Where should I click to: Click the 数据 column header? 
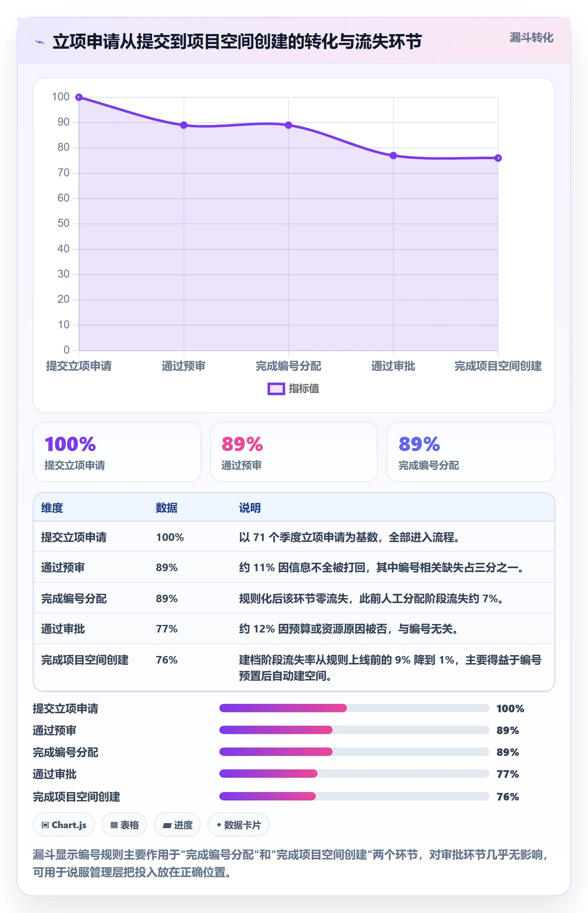[x=167, y=508]
